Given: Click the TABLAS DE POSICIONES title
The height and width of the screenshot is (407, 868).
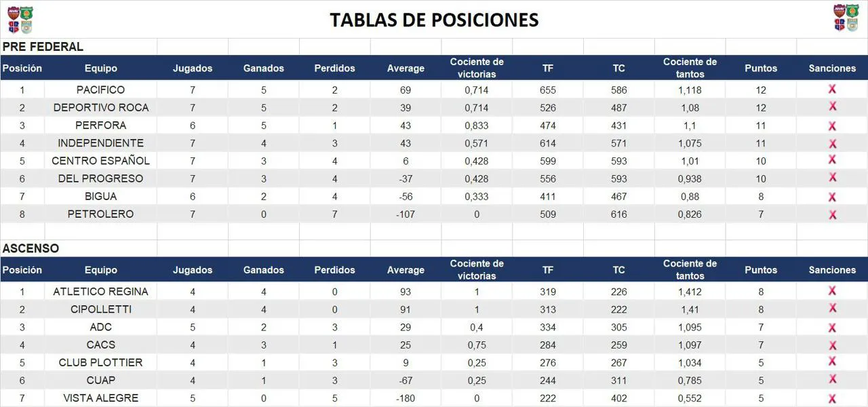Looking at the screenshot, I should (x=434, y=20).
